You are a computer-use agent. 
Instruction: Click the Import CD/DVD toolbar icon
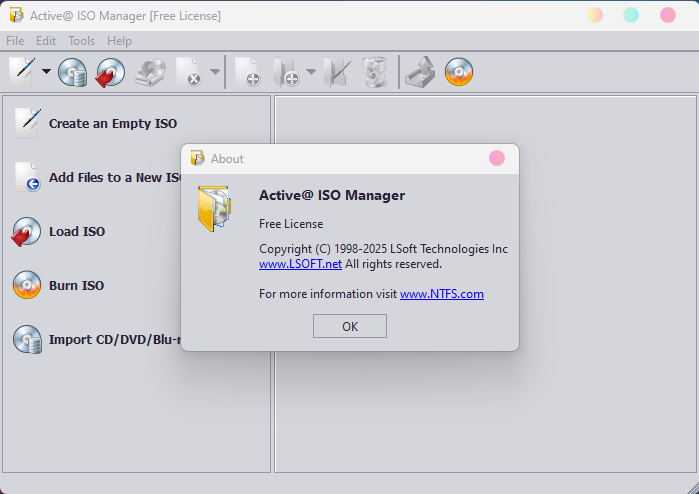click(x=73, y=72)
